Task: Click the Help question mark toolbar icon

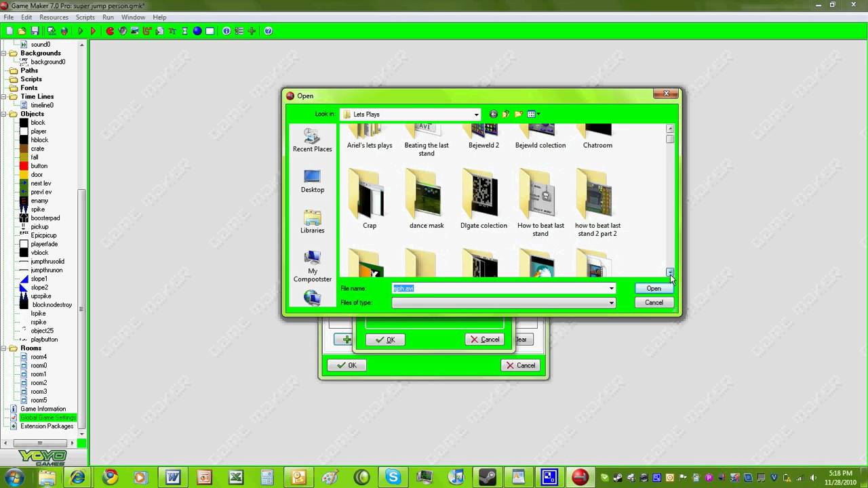Action: pyautogui.click(x=269, y=31)
